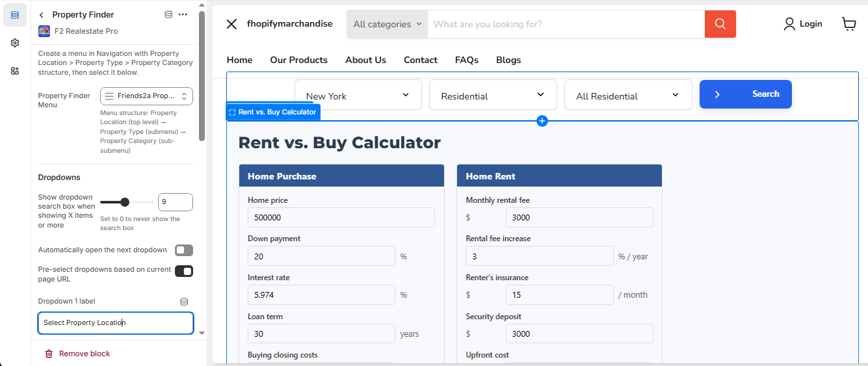This screenshot has height=366, width=868.
Task: Expand the New York location dropdown
Action: click(x=358, y=95)
